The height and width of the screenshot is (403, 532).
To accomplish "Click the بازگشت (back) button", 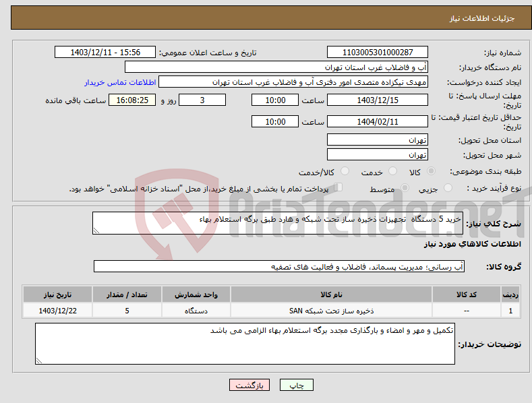I will click(x=249, y=385).
